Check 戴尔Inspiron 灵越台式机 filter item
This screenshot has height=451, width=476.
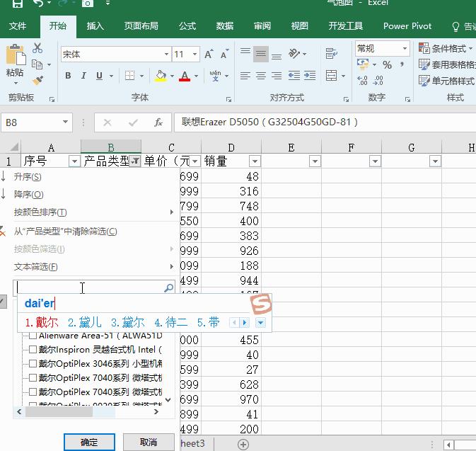coord(33,350)
